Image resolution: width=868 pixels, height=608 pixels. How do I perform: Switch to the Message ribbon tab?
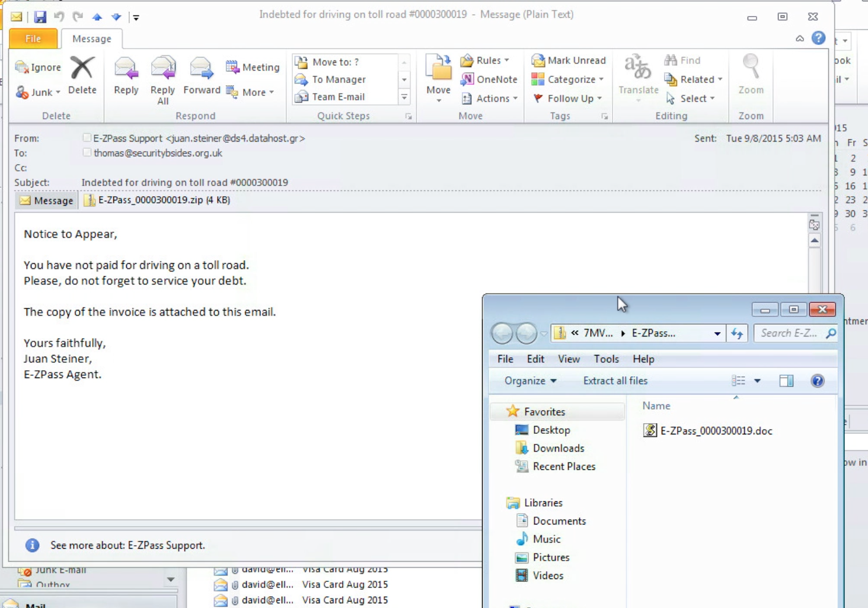point(91,39)
